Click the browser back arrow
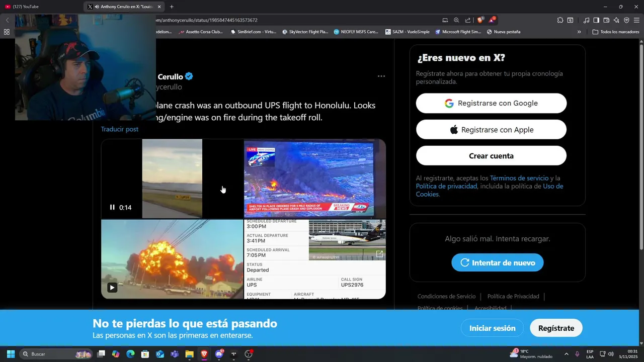This screenshot has width=644, height=362. [7, 20]
